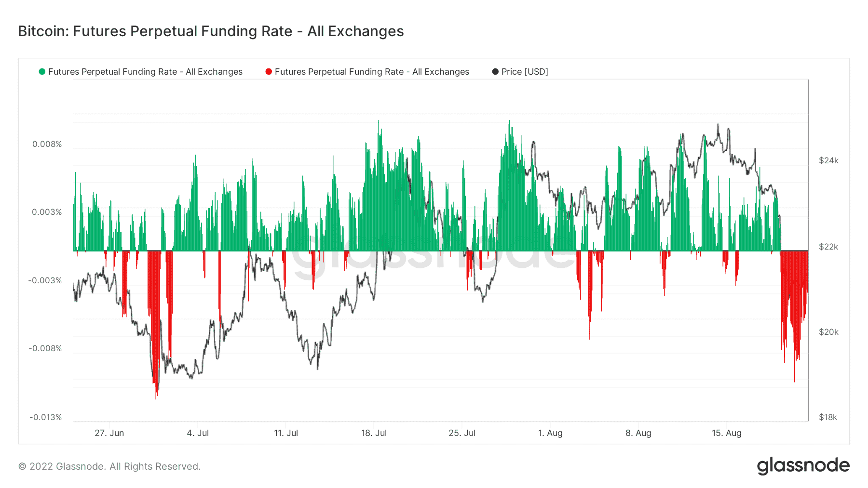The width and height of the screenshot is (868, 488).
Task: Select the 4. Jul date label
Action: (x=198, y=433)
